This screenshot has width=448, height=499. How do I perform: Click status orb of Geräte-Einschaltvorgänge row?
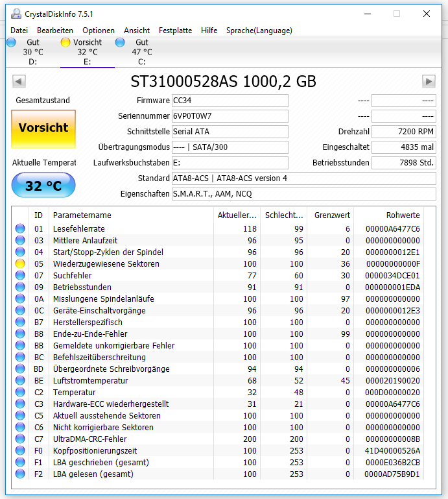(x=20, y=310)
